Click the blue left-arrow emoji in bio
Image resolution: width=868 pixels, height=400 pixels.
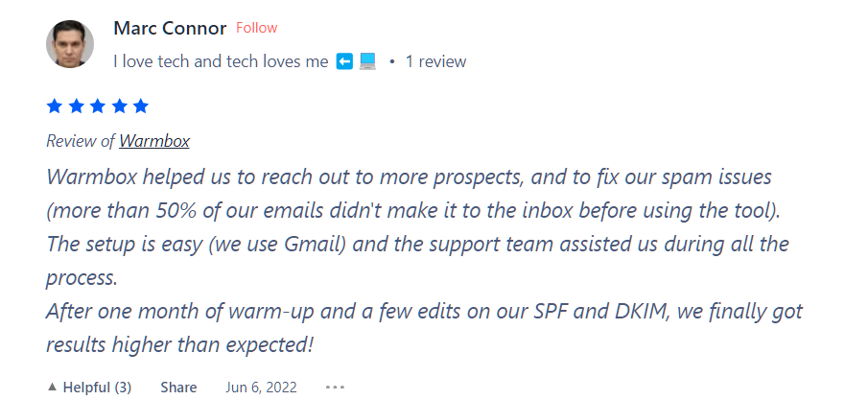[x=345, y=61]
